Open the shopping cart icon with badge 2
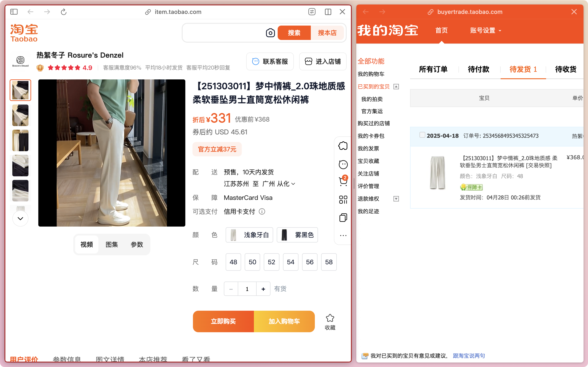Viewport: 588px width, 367px height. [x=343, y=181]
